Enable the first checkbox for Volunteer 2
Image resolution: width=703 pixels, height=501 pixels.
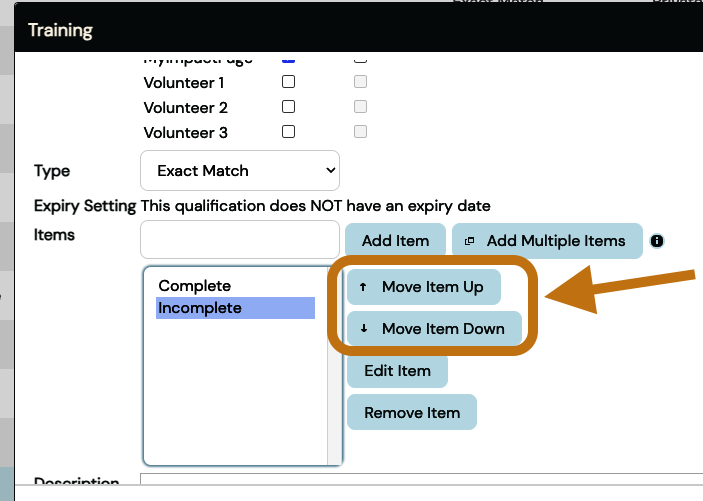[x=288, y=107]
